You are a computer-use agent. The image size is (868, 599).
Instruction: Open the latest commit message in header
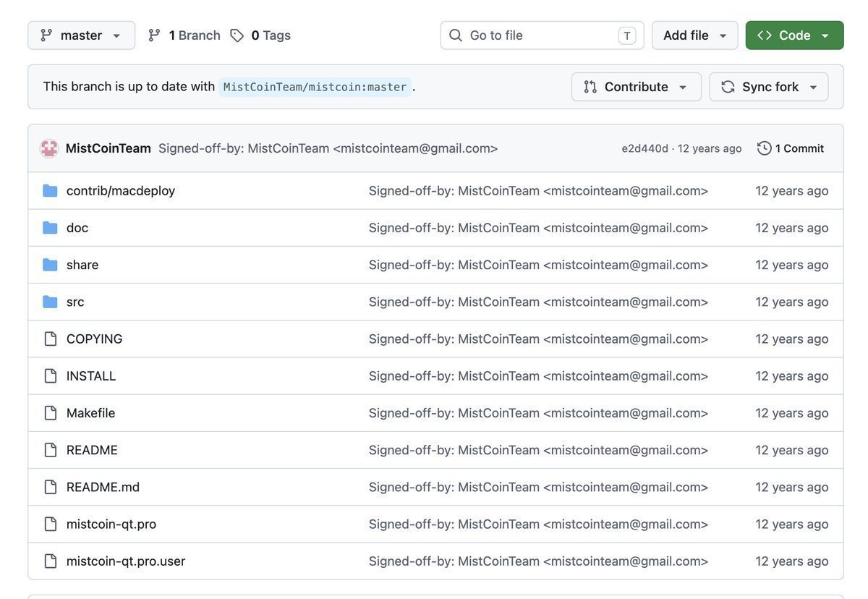tap(328, 148)
